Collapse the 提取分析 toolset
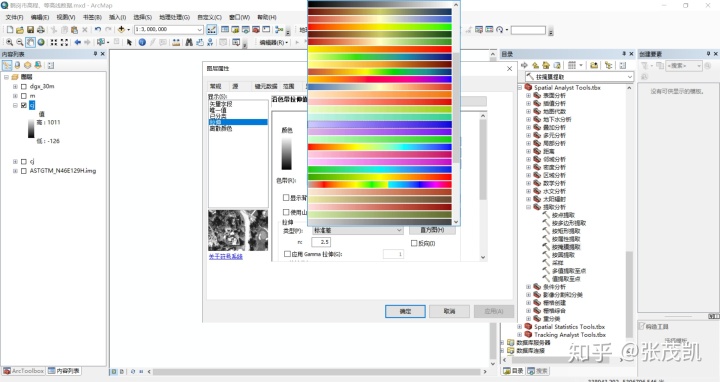Image resolution: width=720 pixels, height=382 pixels. pos(528,207)
